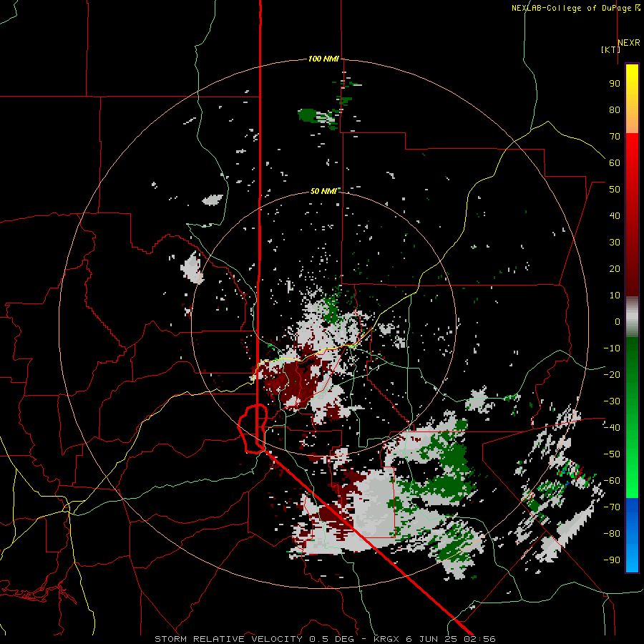Click the -70 value on the velocity scale
The width and height of the screenshot is (644, 644).
pos(612,507)
